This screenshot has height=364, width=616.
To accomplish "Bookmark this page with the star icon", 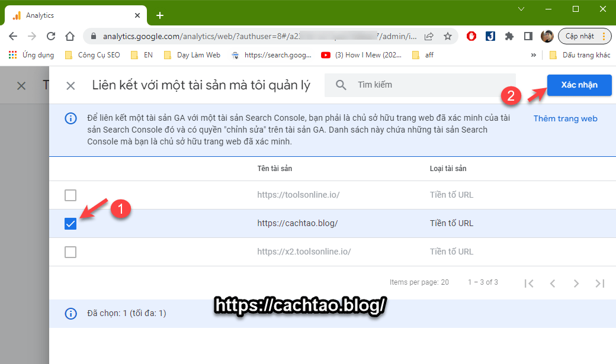I will [447, 36].
